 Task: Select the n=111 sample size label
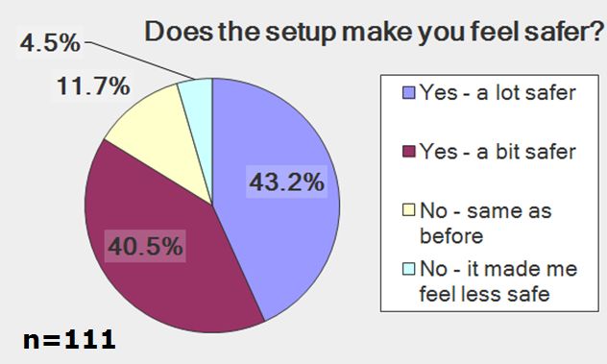pyautogui.click(x=69, y=340)
